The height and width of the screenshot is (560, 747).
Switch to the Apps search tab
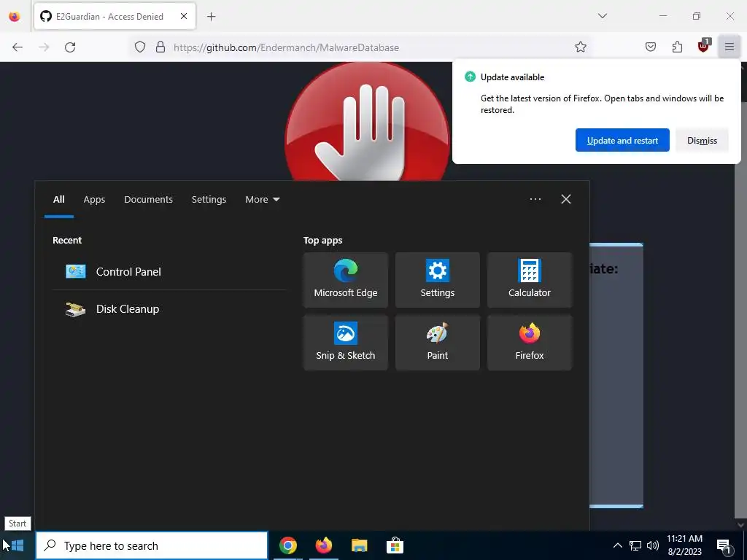[x=94, y=200]
